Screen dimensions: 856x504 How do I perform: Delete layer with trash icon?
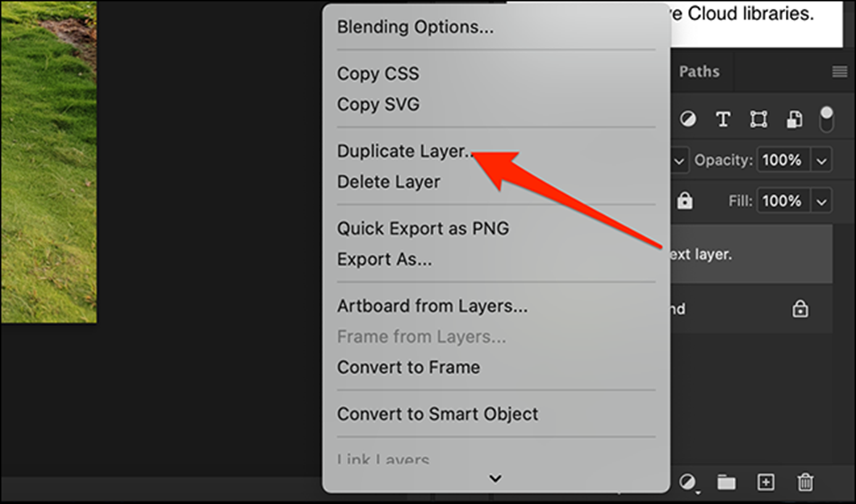[805, 482]
